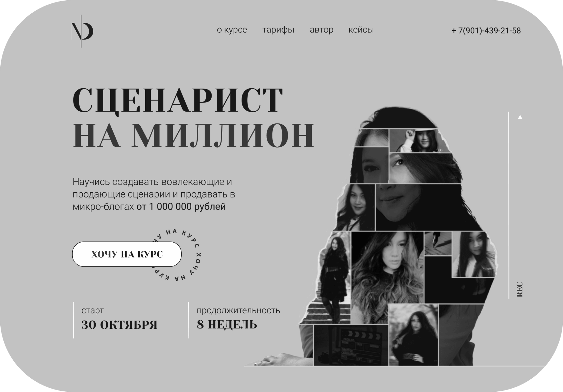The image size is (563, 392).
Task: Go to the 'тарифы' section
Action: pyautogui.click(x=278, y=30)
